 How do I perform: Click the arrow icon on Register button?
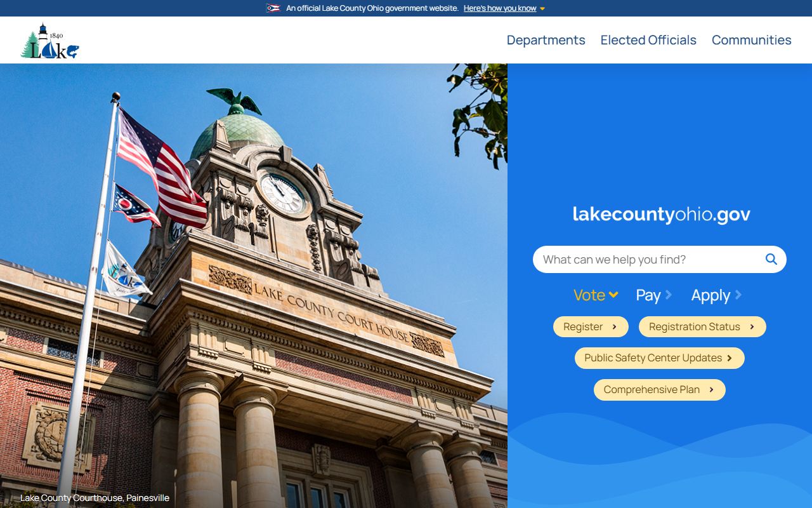pyautogui.click(x=614, y=327)
